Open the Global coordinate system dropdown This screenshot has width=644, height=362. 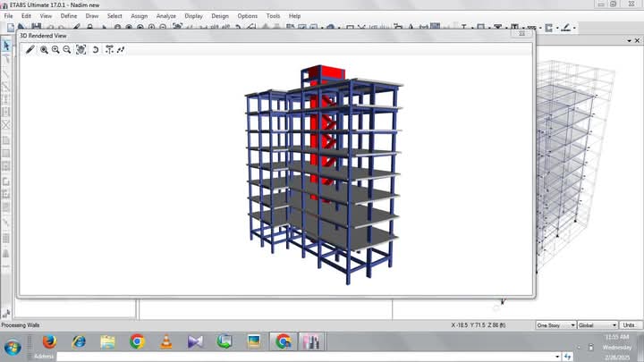[x=597, y=325]
